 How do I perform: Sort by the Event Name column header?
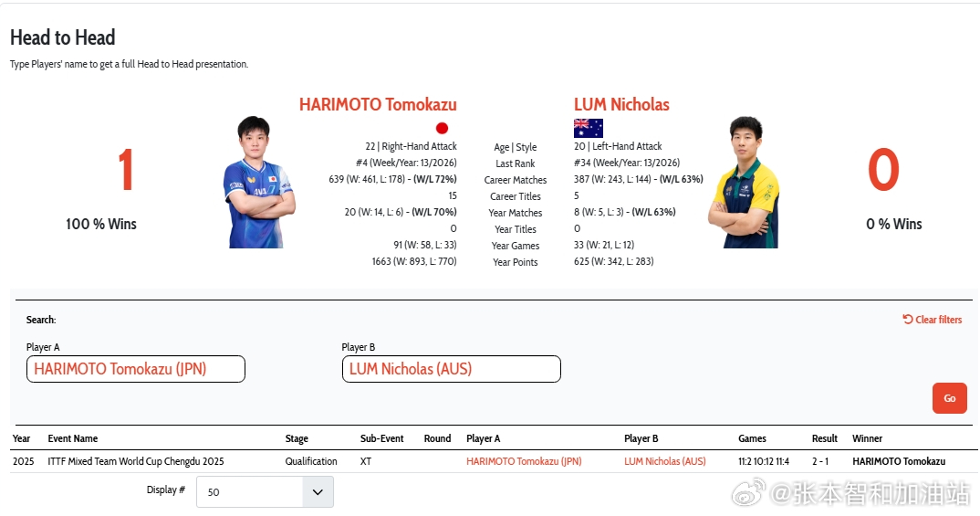pos(72,438)
